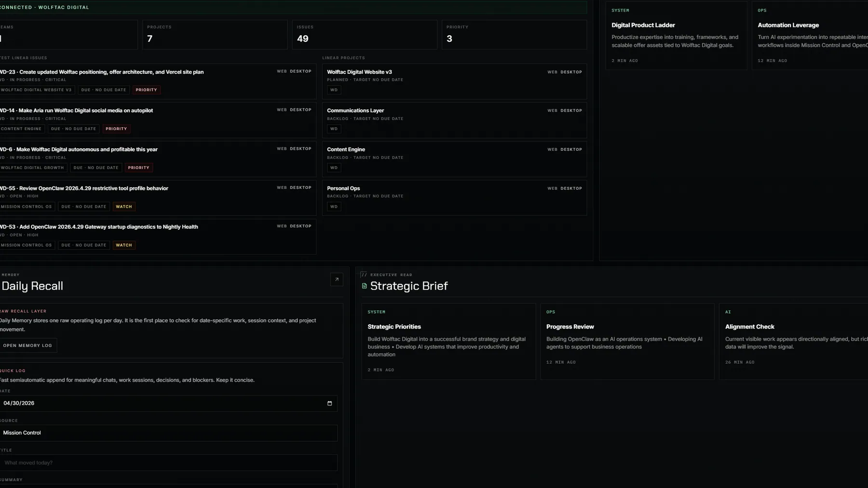Open the Alignment Check brief card
Screen dimensions: 868x488
click(794, 341)
